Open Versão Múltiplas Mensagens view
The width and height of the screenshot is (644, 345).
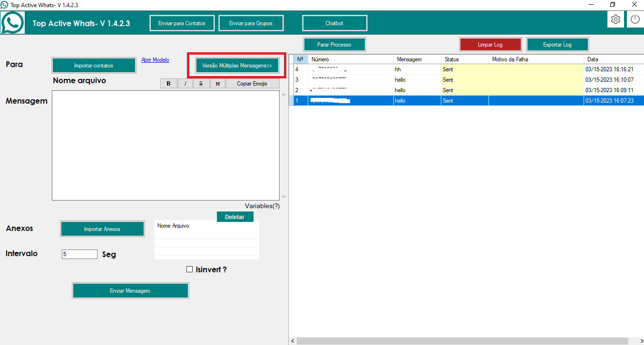[237, 66]
